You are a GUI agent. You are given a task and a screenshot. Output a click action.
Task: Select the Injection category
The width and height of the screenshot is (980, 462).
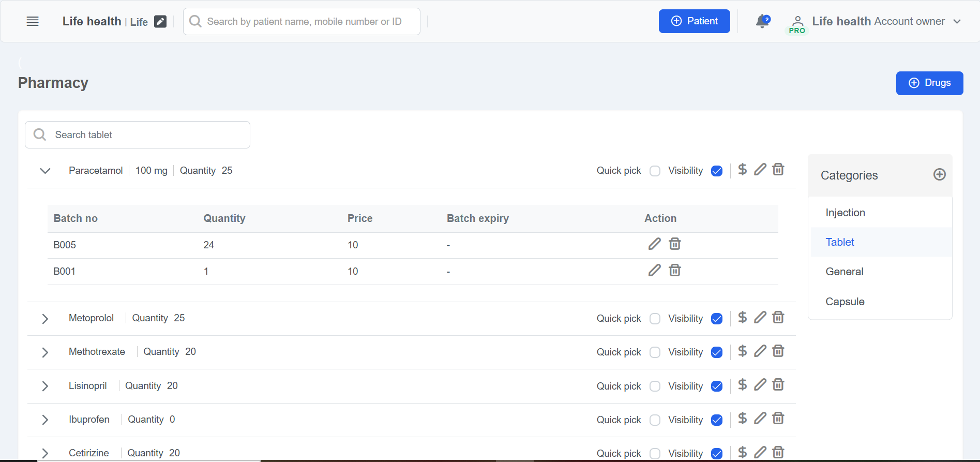845,213
